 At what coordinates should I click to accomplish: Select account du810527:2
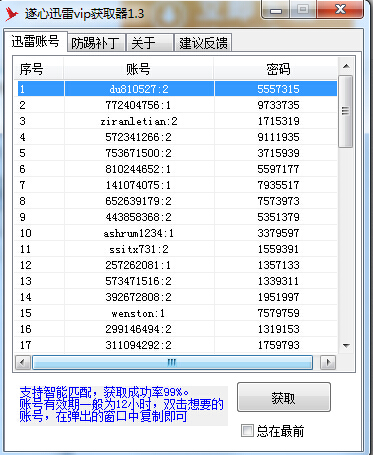[x=139, y=89]
